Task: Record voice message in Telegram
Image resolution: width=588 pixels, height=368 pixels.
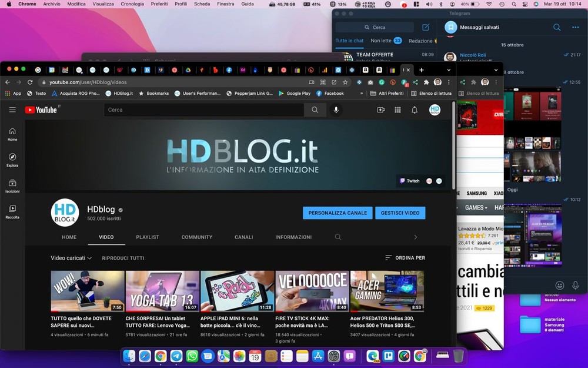Action: pos(575,286)
